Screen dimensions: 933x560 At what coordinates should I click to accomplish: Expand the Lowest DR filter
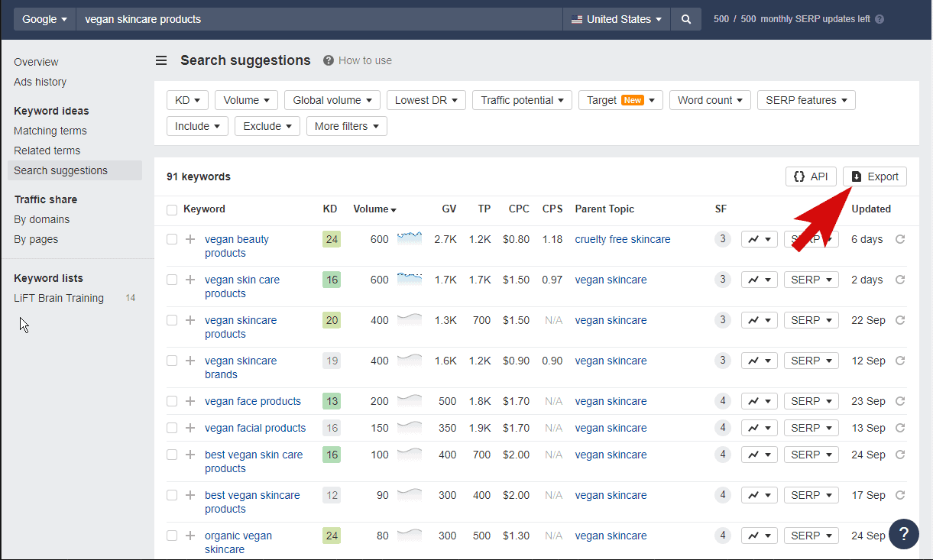[426, 100]
